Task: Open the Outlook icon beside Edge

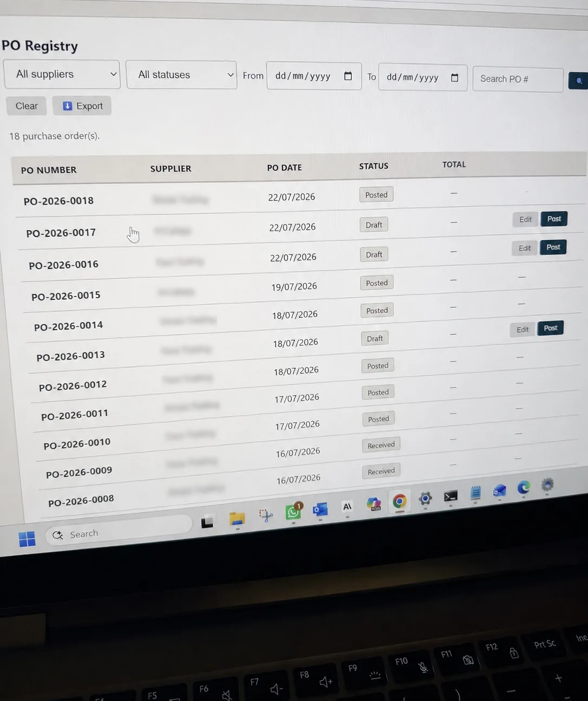Action: coord(499,490)
